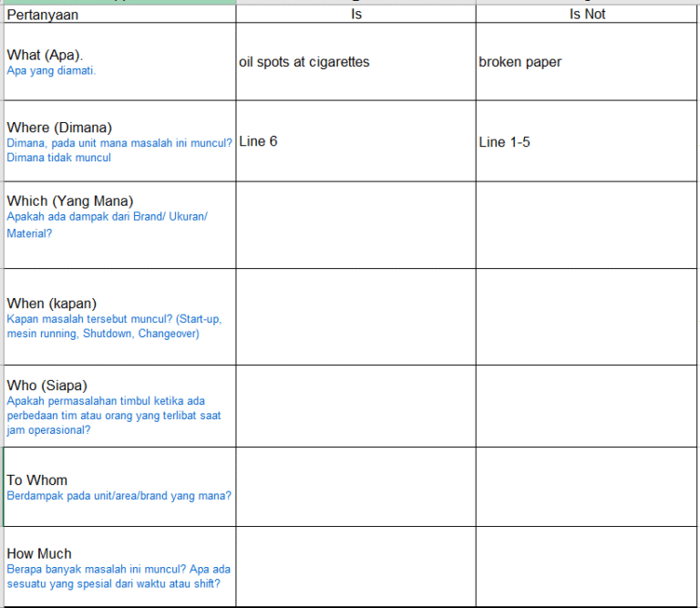
Task: Select the empty "Is Not" cell for Which row
Action: [x=587, y=224]
